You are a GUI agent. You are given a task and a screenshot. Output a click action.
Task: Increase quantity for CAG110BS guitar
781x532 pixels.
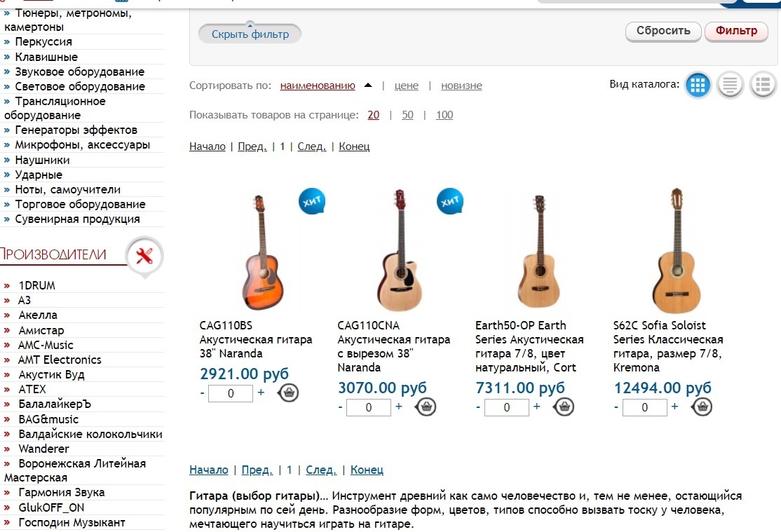point(261,393)
